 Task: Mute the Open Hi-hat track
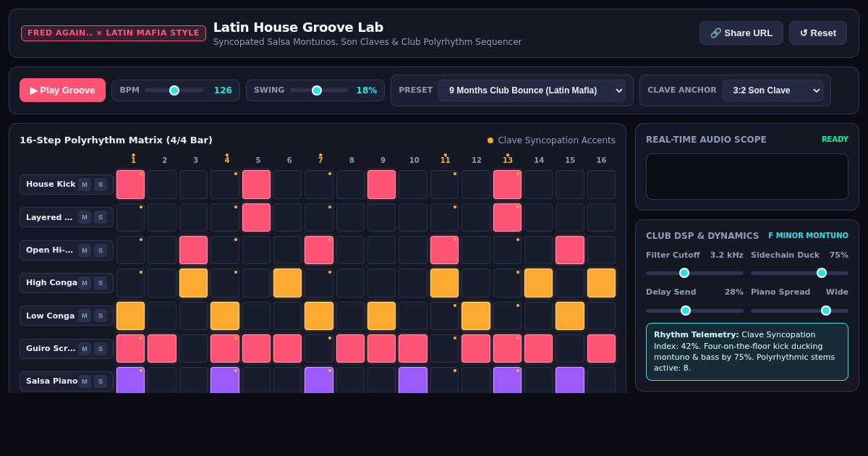tap(85, 250)
